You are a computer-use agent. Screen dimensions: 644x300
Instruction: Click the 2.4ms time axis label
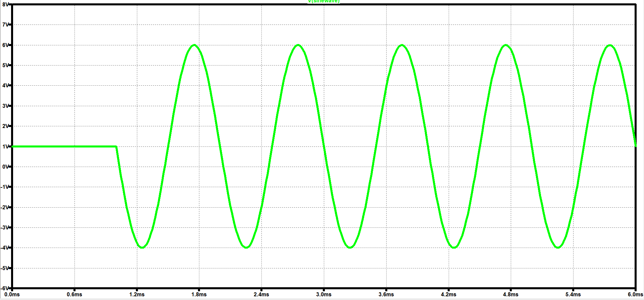[261, 295]
